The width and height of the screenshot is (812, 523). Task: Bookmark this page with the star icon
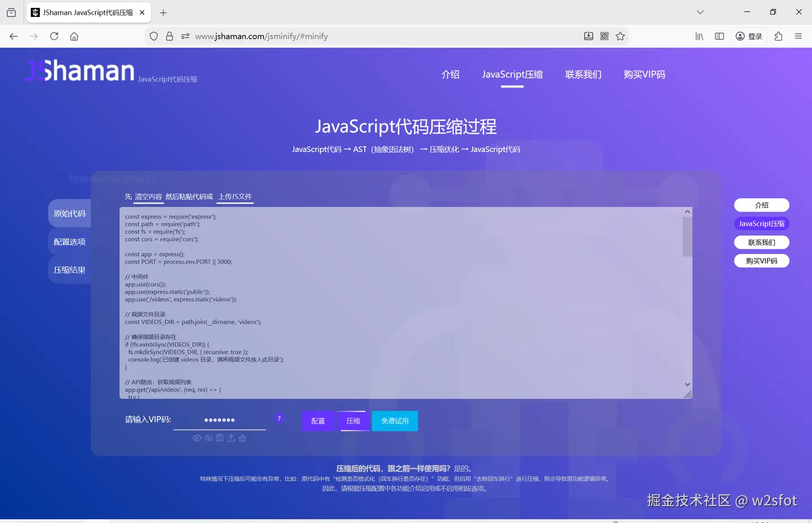pos(620,36)
